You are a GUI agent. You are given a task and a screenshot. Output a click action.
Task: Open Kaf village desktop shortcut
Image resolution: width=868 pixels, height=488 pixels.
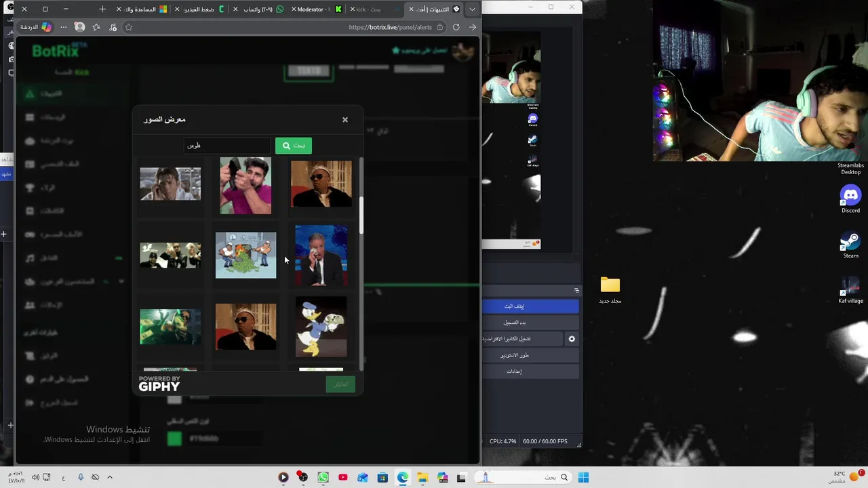[x=850, y=290]
